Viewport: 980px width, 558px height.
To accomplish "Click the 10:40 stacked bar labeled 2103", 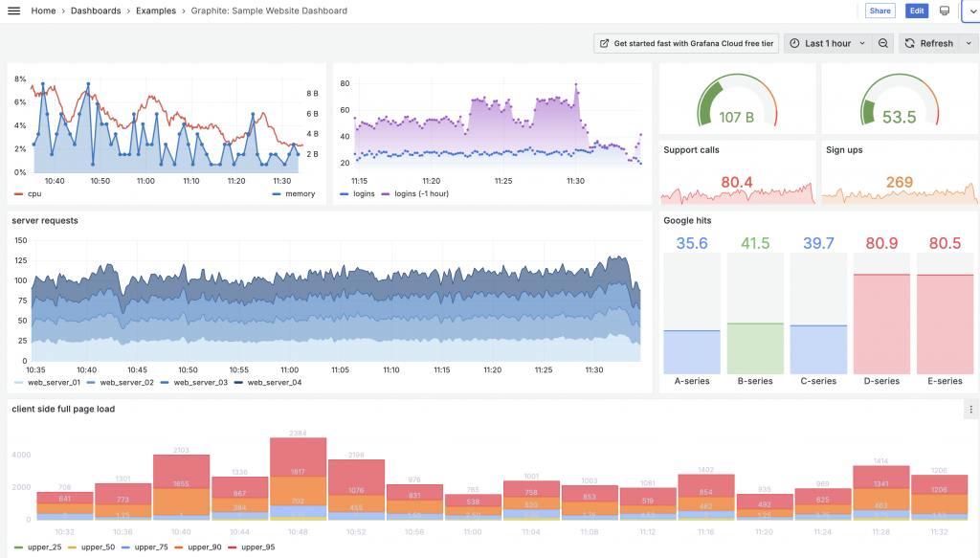I will [181, 487].
